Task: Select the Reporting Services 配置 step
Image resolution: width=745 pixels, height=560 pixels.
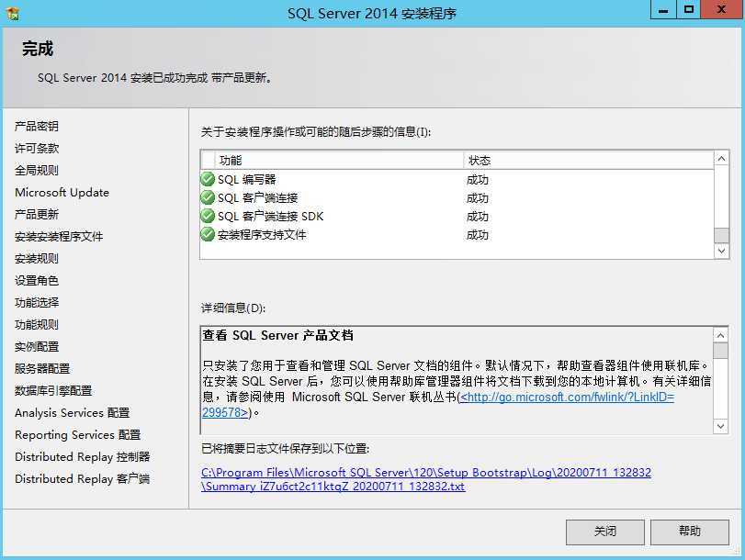Action: click(77, 434)
